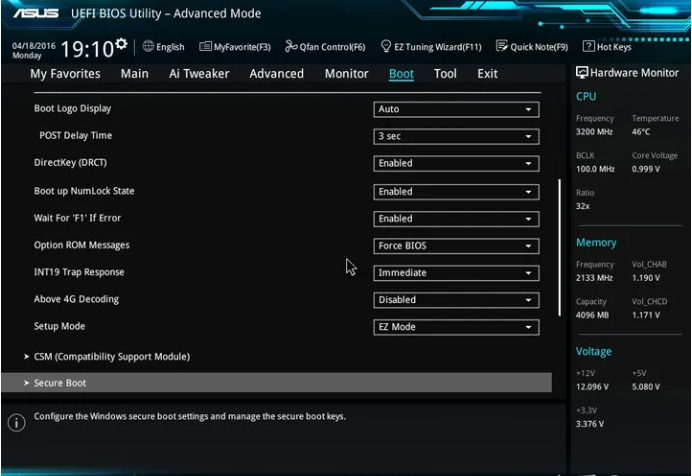
Task: Open the Above 4G Decoding dropdown
Action: tap(456, 300)
